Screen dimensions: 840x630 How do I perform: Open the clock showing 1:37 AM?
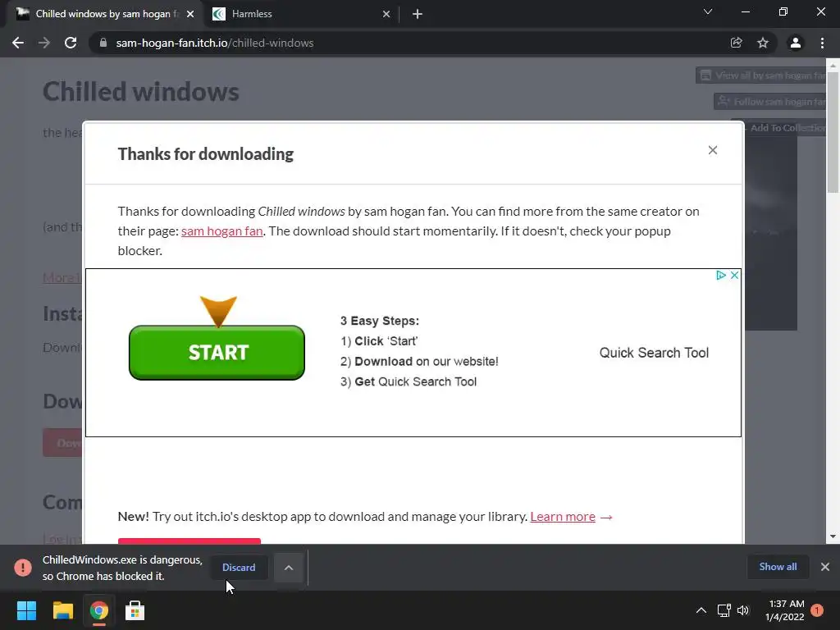(x=785, y=610)
